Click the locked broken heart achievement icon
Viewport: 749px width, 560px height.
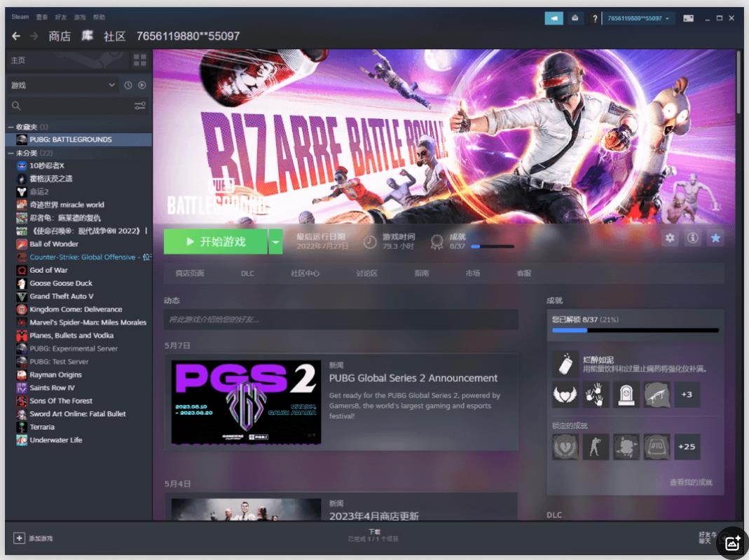click(565, 446)
